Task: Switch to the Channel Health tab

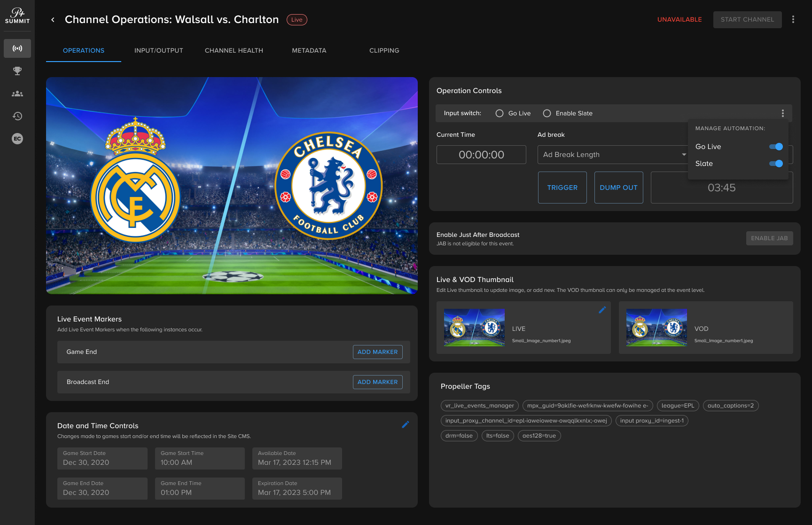Action: coord(234,50)
